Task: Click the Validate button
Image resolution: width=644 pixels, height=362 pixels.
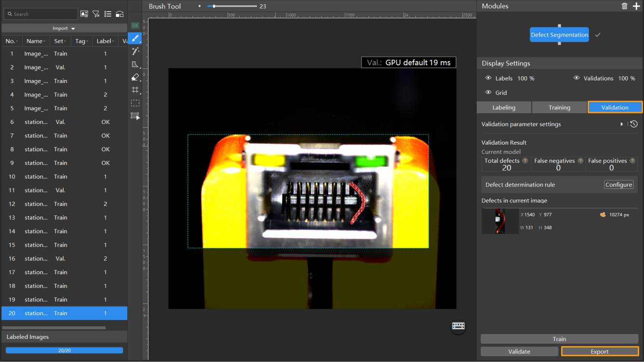Action: point(519,351)
